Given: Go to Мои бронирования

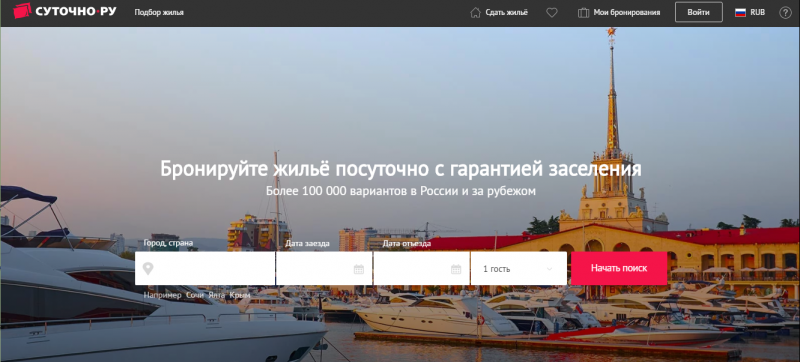Looking at the screenshot, I should [627, 13].
